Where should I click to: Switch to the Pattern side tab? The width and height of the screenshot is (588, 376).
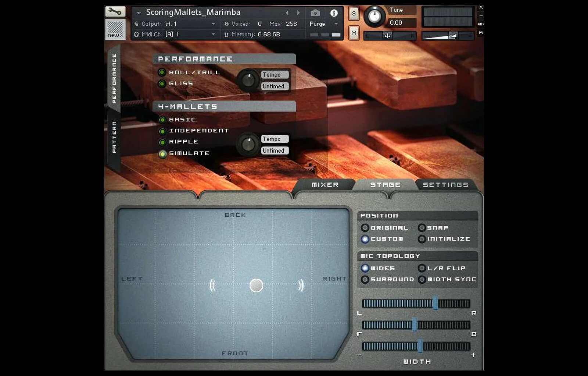point(115,135)
